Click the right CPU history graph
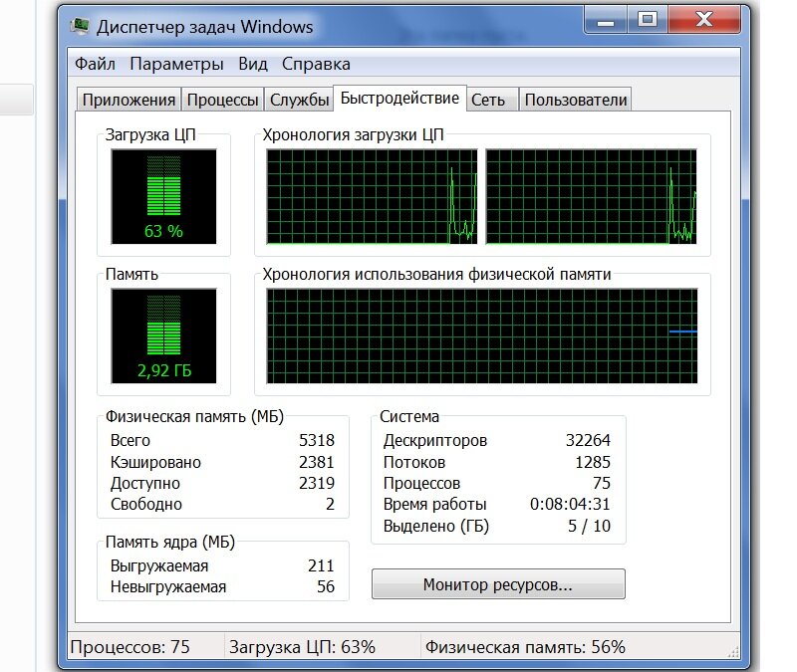The height and width of the screenshot is (672, 797). click(591, 196)
